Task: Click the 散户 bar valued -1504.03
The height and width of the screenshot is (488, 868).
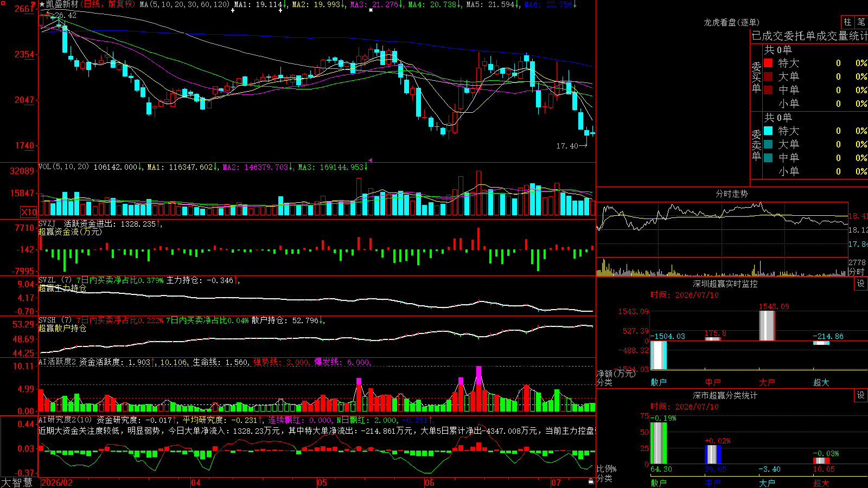Action: 658,355
